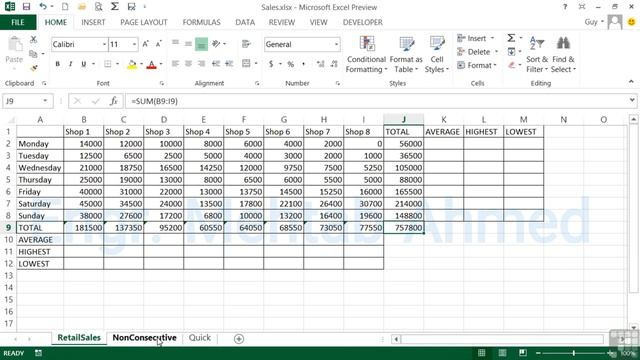
Task: Click the Format Painter brush icon
Action: pos(33,68)
